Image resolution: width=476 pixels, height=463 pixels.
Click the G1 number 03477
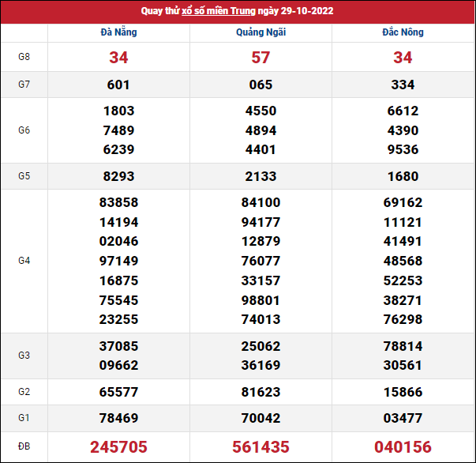(403, 418)
